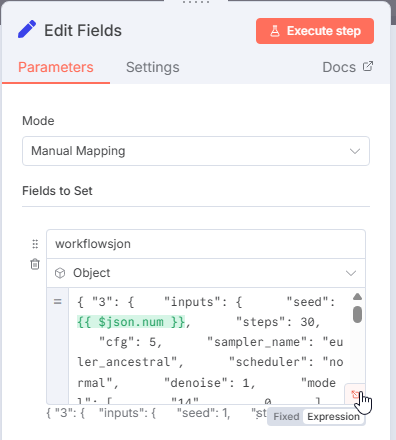Click the cube icon next to Object
Screen dimensions: 396x440
[x=60, y=273]
